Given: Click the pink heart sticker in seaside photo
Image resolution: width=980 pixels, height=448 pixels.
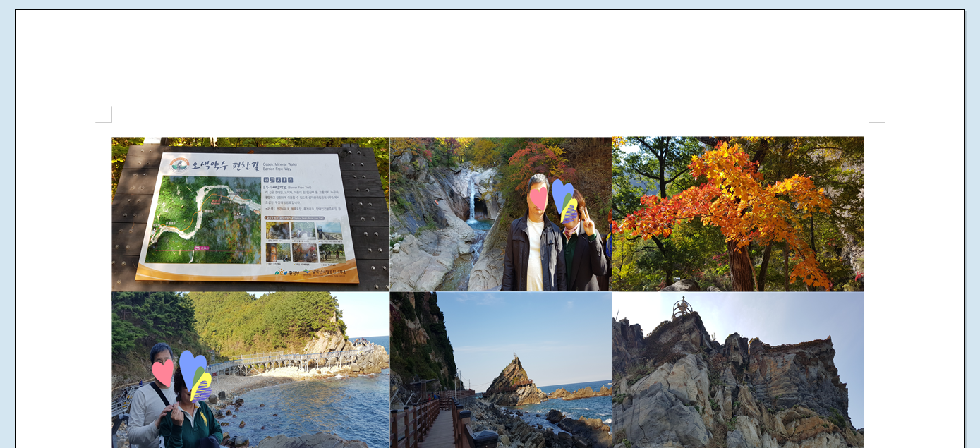Looking at the screenshot, I should [x=163, y=372].
